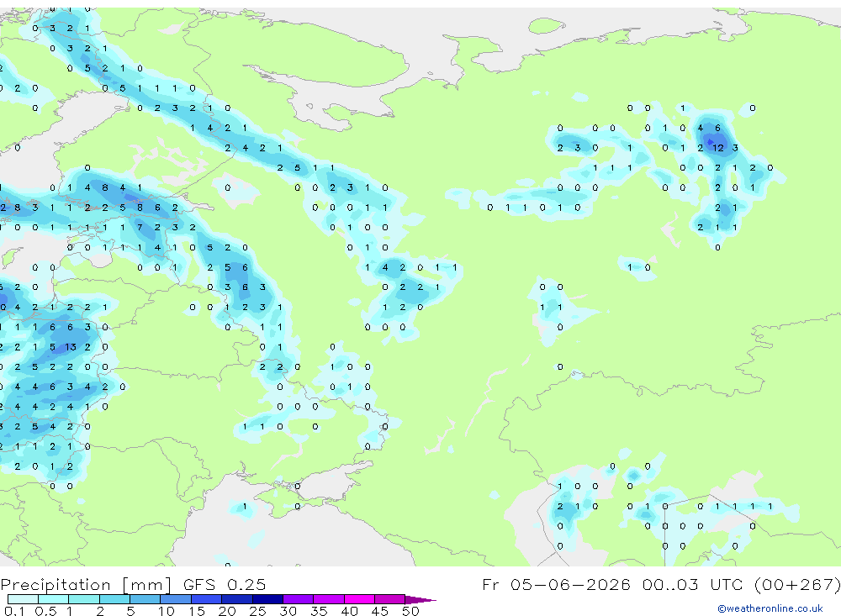The image size is (841, 616).
Task: Click the over-50 mm legend arrow tip
Action: click(x=421, y=599)
